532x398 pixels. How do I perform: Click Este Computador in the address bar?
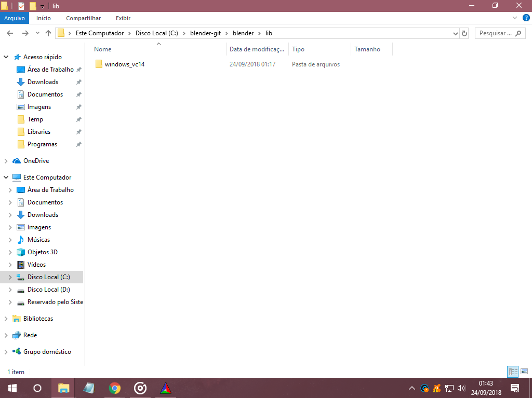99,33
